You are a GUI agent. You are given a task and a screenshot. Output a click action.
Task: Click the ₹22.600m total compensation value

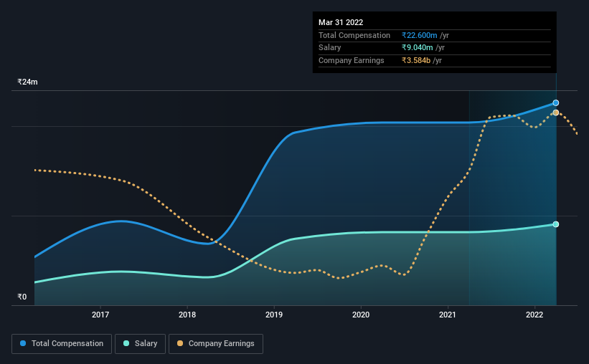click(419, 35)
